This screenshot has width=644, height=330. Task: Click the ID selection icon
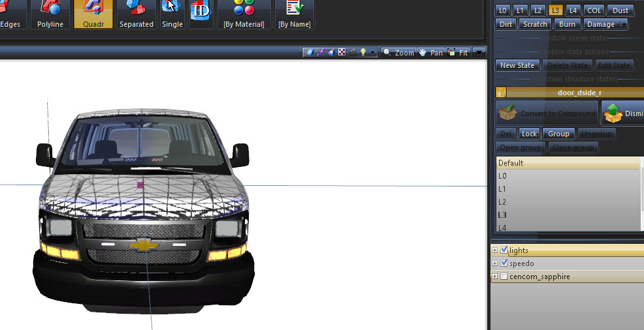pyautogui.click(x=201, y=14)
